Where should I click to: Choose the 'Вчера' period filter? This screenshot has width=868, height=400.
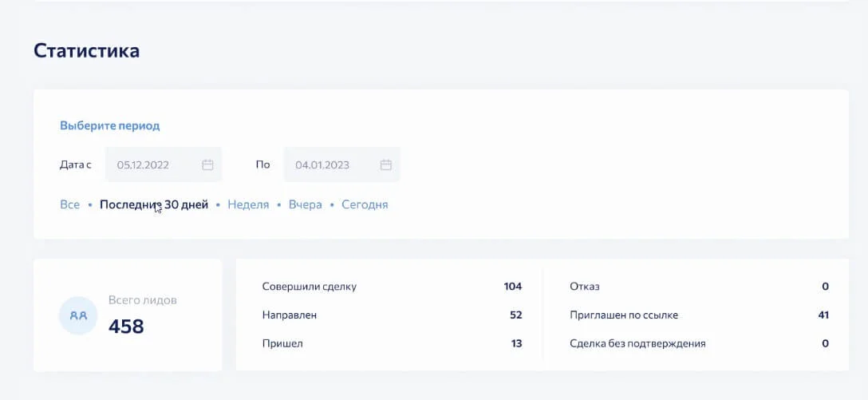(306, 204)
